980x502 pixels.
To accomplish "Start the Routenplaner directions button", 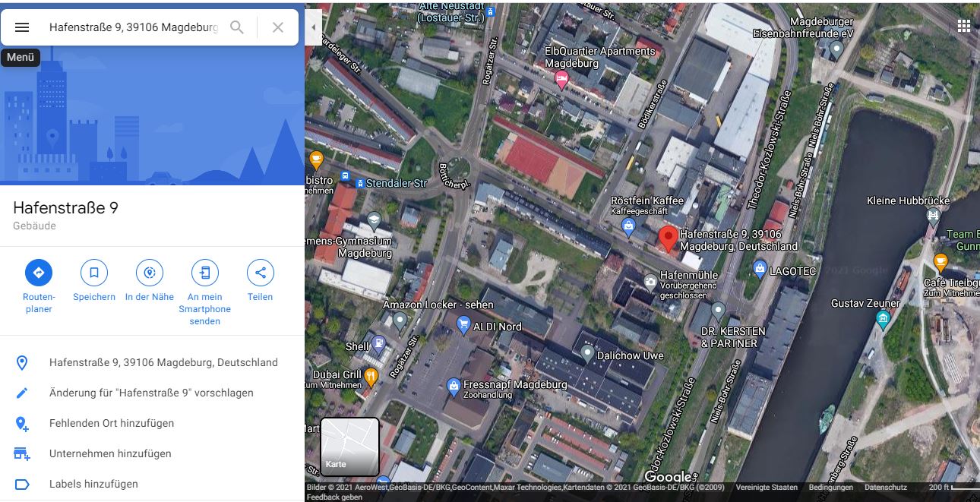I will [38, 273].
